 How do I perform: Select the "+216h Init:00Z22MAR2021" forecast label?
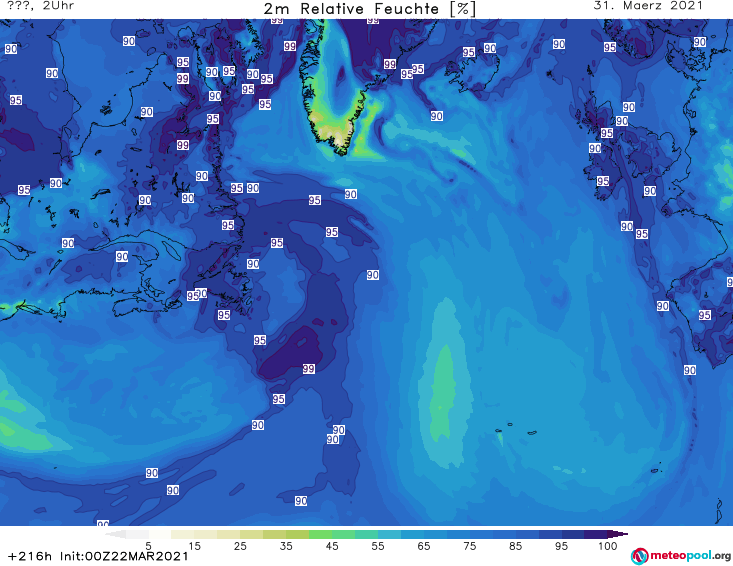[98, 556]
